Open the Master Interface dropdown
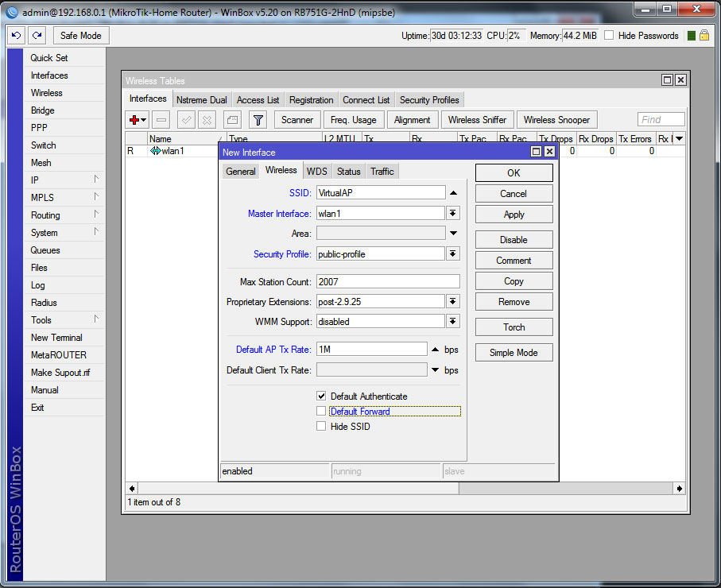This screenshot has width=721, height=588. point(453,213)
